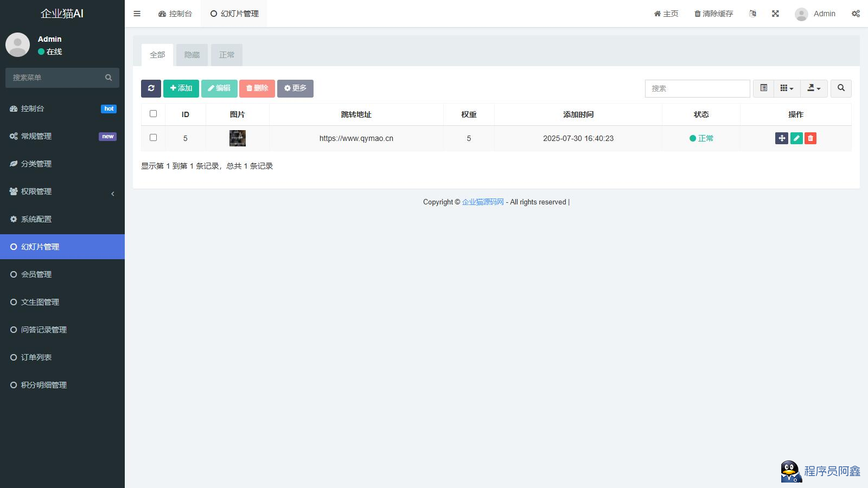868x488 pixels.
Task: Click the green 添加 button
Action: pyautogui.click(x=181, y=88)
